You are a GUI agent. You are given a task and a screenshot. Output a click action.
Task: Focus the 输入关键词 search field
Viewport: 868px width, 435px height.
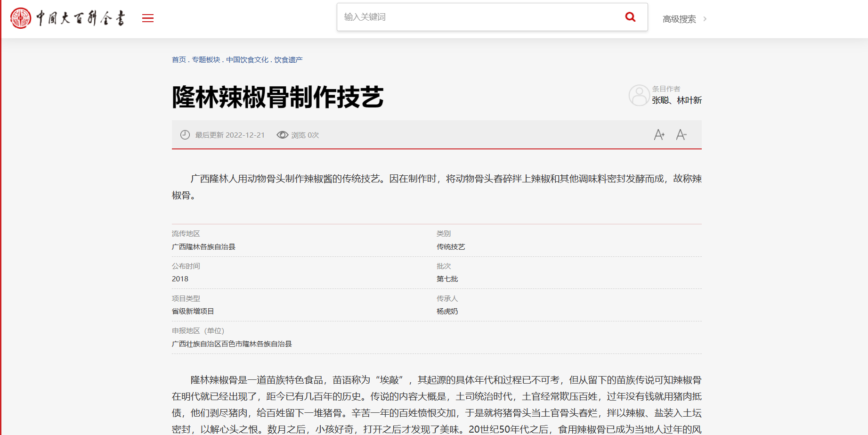click(478, 17)
